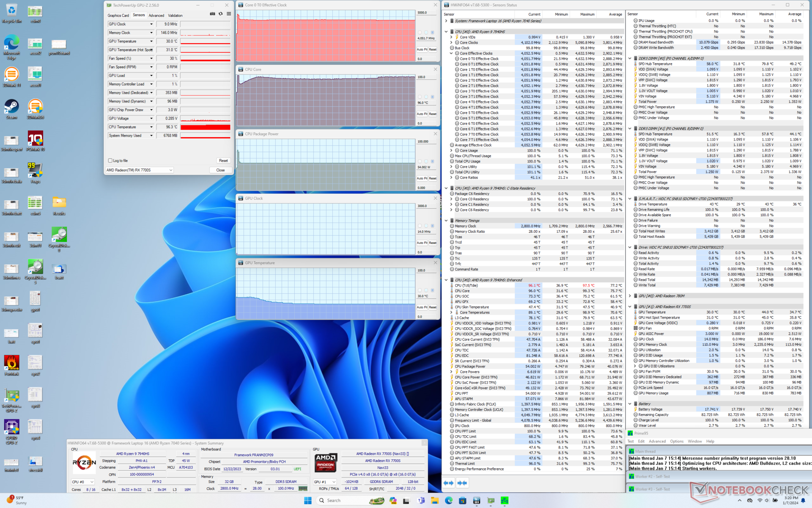
Task: Click HWiNFO expand columns arrows icon
Action: [448, 483]
